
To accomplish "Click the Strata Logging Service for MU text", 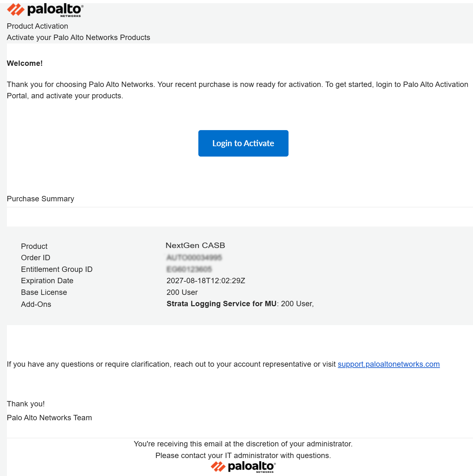I will pyautogui.click(x=221, y=304).
